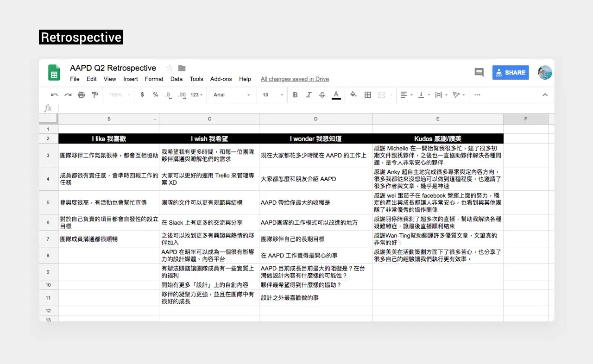Screen dimensions: 593x364
Task: Open the Insert menu
Action: 131,79
